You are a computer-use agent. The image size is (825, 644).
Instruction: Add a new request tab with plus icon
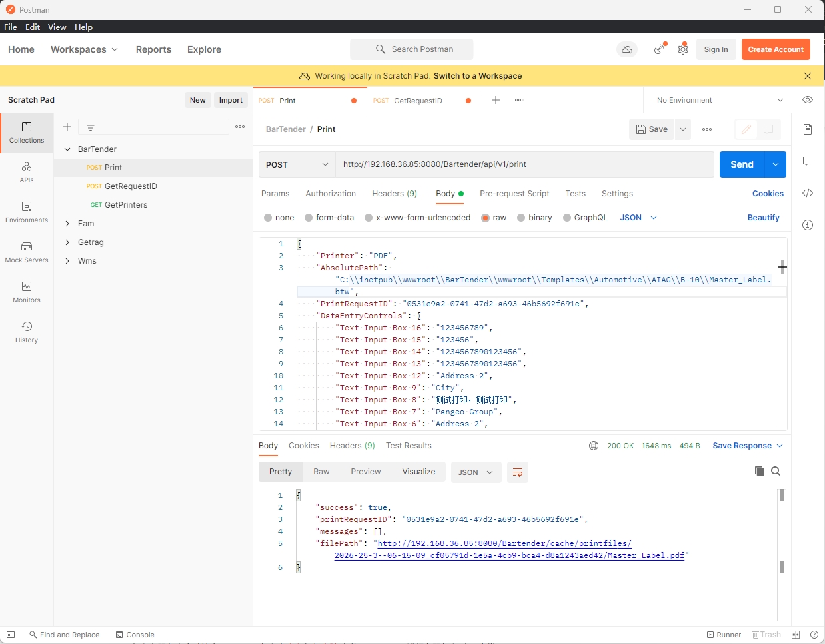496,100
